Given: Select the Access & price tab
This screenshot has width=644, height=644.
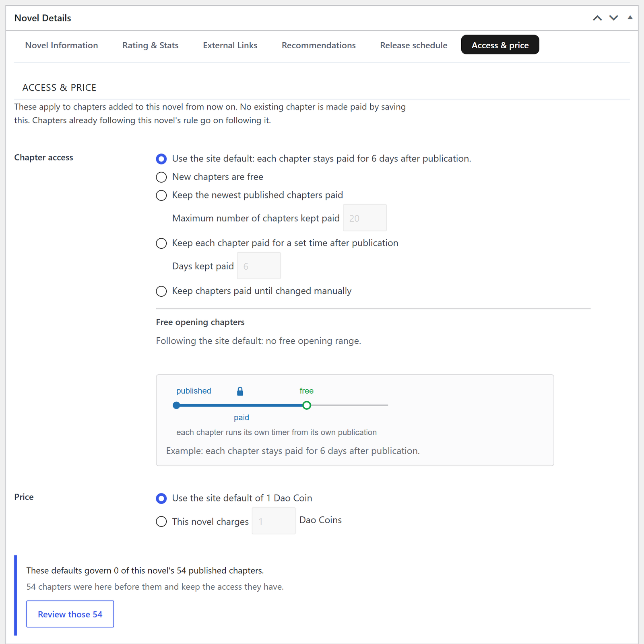Looking at the screenshot, I should 500,45.
